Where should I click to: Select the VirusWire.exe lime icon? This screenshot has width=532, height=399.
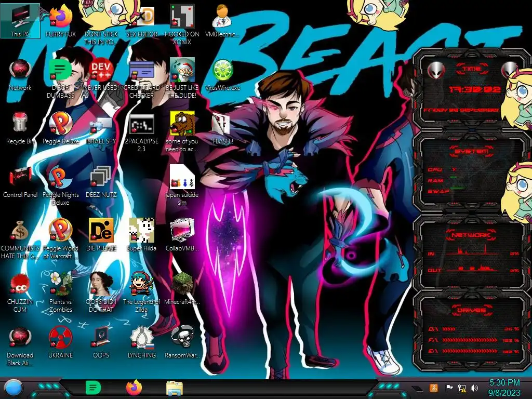[222, 75]
